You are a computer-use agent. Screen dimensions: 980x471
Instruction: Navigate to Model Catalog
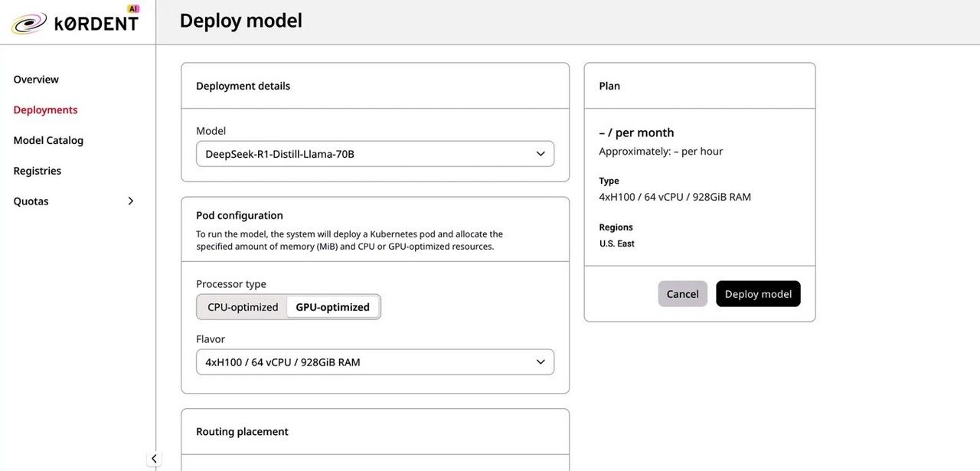pos(48,141)
